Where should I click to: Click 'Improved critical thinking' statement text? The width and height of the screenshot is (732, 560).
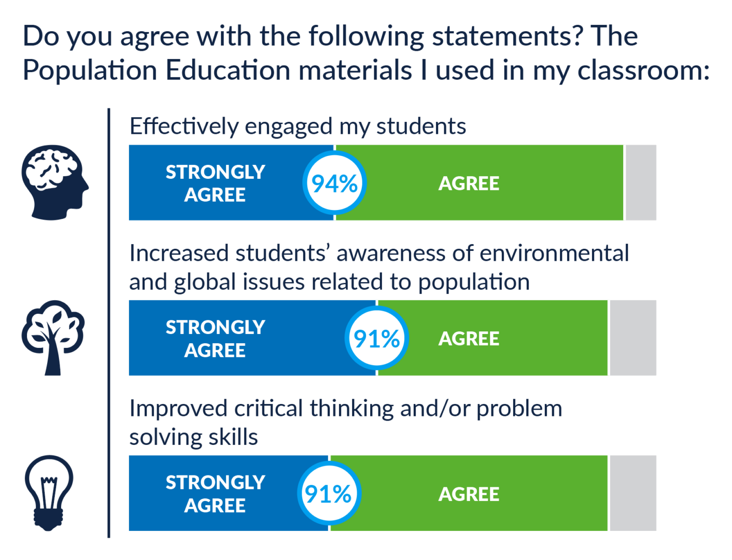pos(346,423)
